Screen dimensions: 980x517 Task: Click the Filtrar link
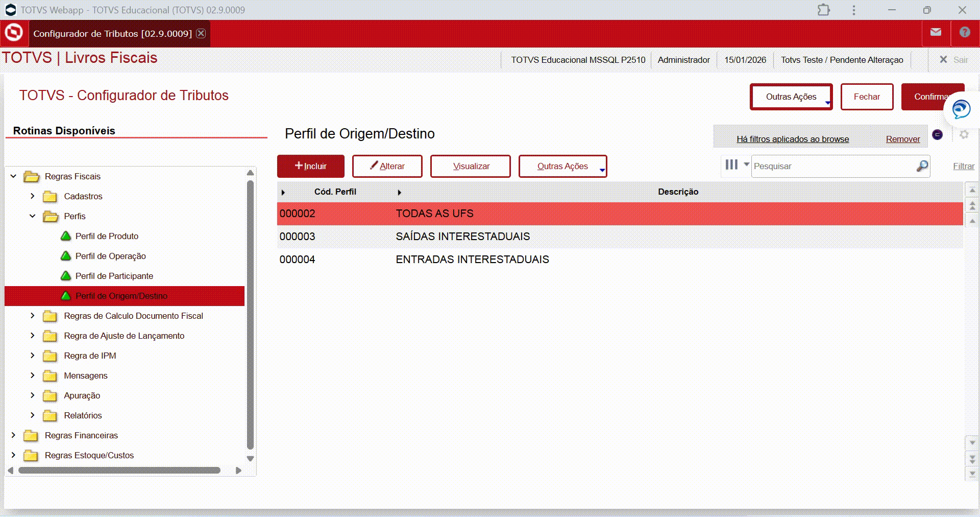(x=964, y=166)
